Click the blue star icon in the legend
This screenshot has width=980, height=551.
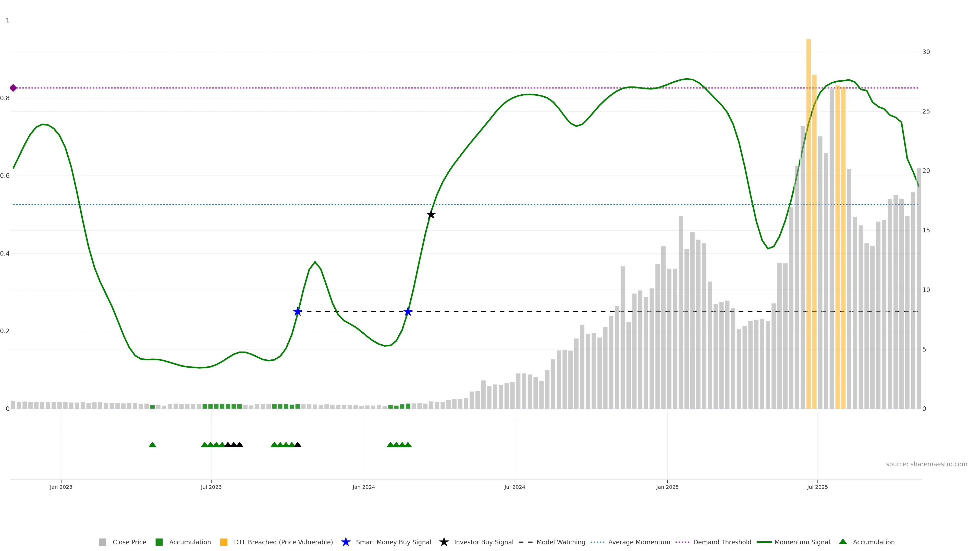pos(346,542)
